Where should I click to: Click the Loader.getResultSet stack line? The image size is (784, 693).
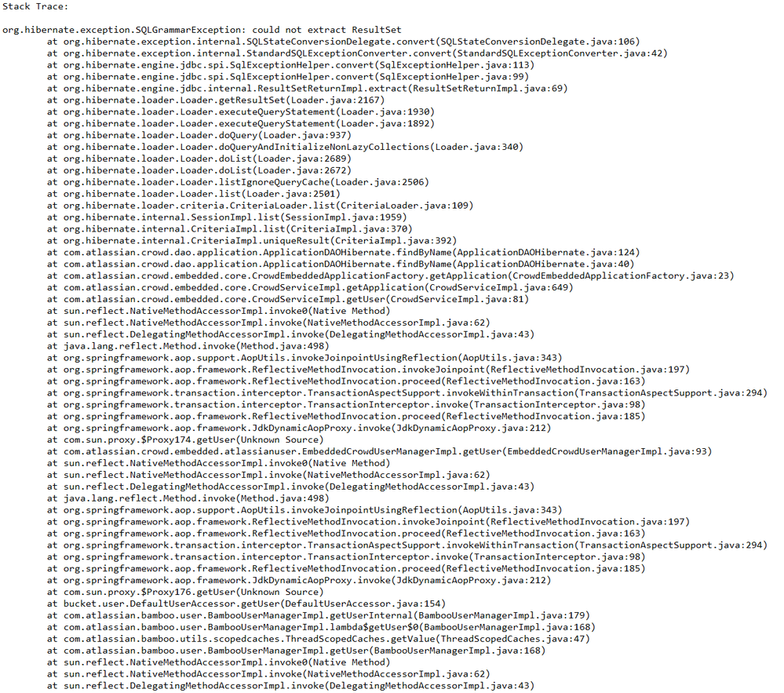coord(216,100)
